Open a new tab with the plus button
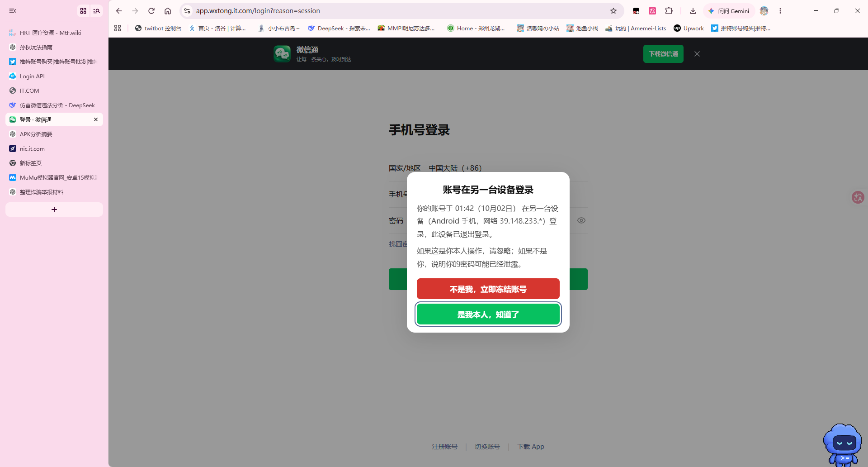Screen dimensions: 868x467 [54, 210]
